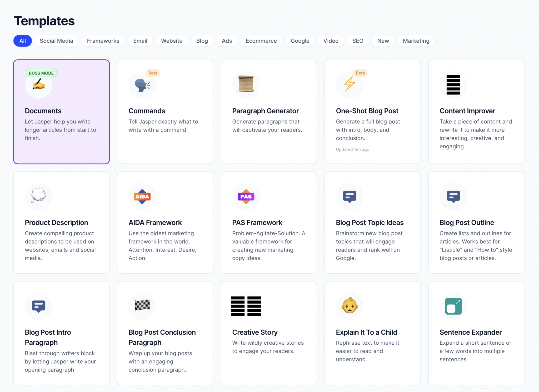Select the All filter tab
539x392 pixels.
(23, 41)
